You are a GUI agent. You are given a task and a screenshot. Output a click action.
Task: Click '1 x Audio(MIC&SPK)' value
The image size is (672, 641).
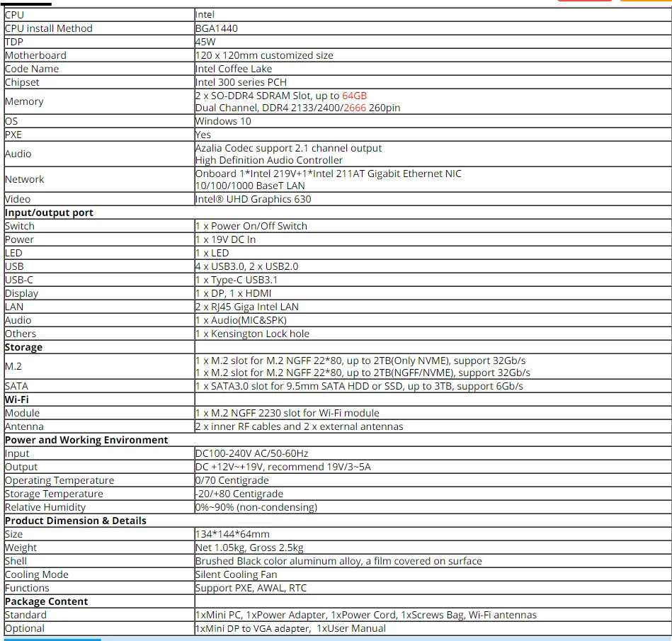click(241, 320)
